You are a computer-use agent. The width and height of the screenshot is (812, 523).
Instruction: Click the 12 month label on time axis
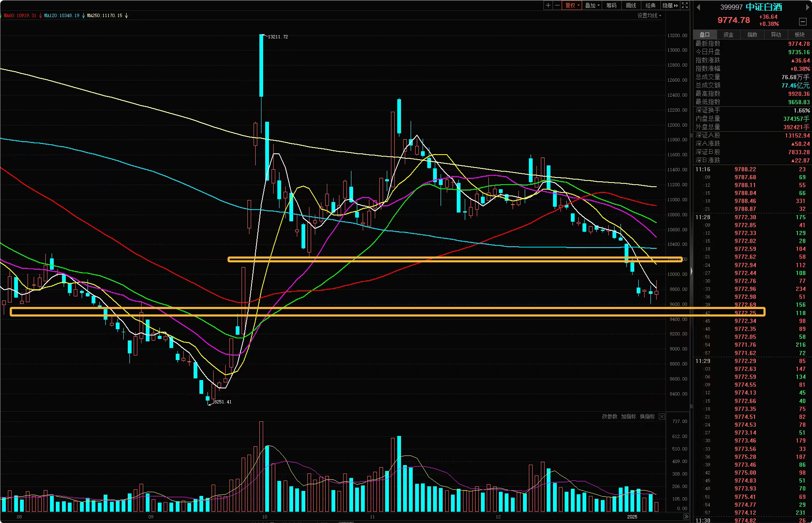[x=498, y=517]
